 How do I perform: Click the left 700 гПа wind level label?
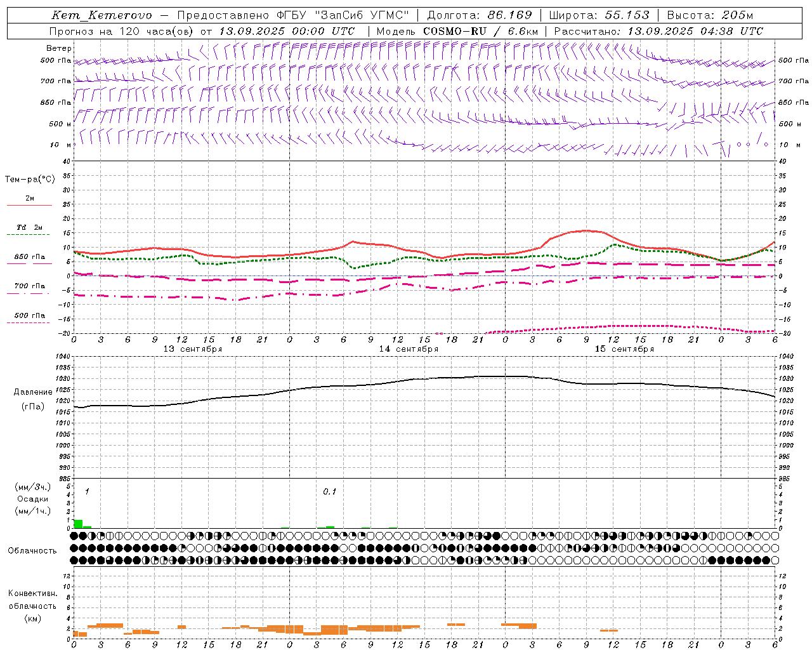56,81
